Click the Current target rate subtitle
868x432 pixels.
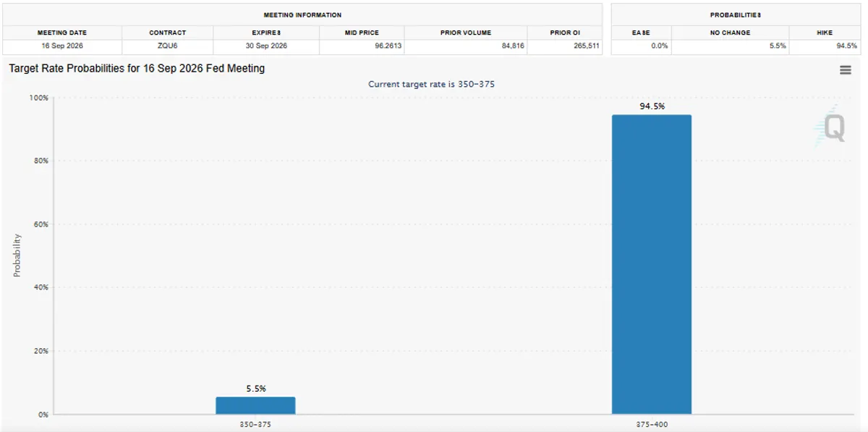(x=431, y=84)
